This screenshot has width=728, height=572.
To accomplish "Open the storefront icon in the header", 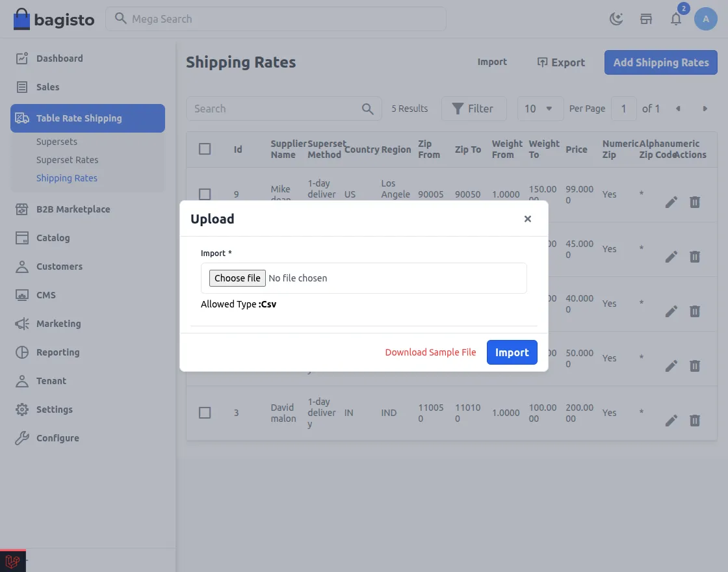I will pyautogui.click(x=646, y=19).
